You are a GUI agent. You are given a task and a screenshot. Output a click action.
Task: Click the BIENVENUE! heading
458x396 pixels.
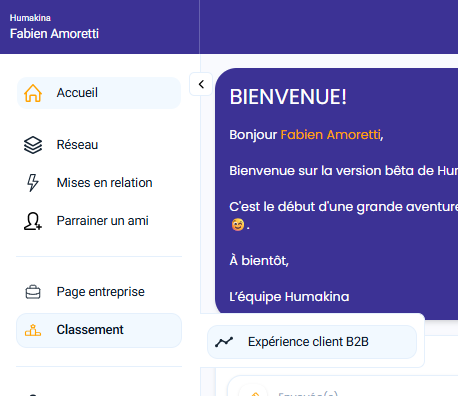[x=288, y=97]
